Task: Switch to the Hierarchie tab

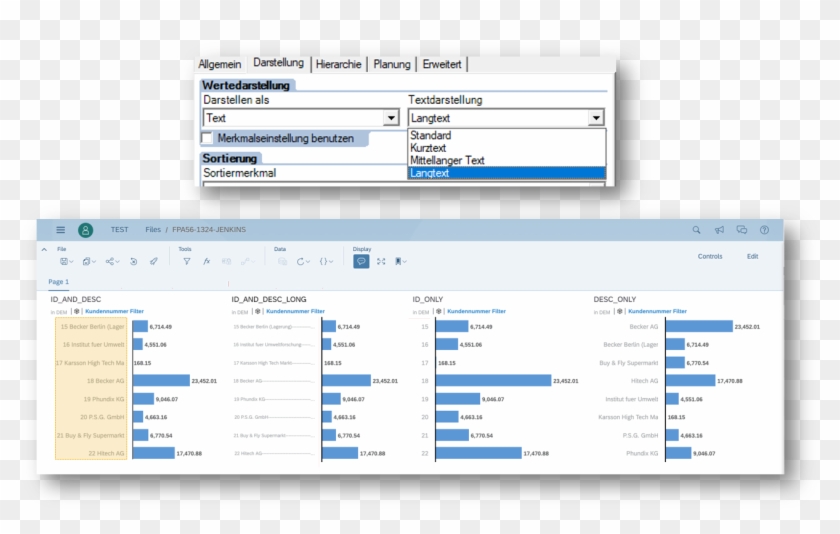Action: click(x=338, y=64)
